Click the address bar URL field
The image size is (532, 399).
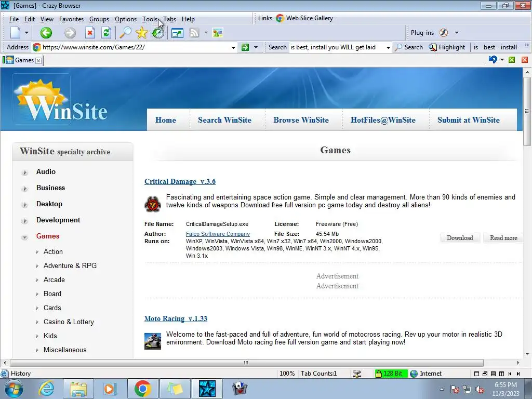[x=136, y=47]
